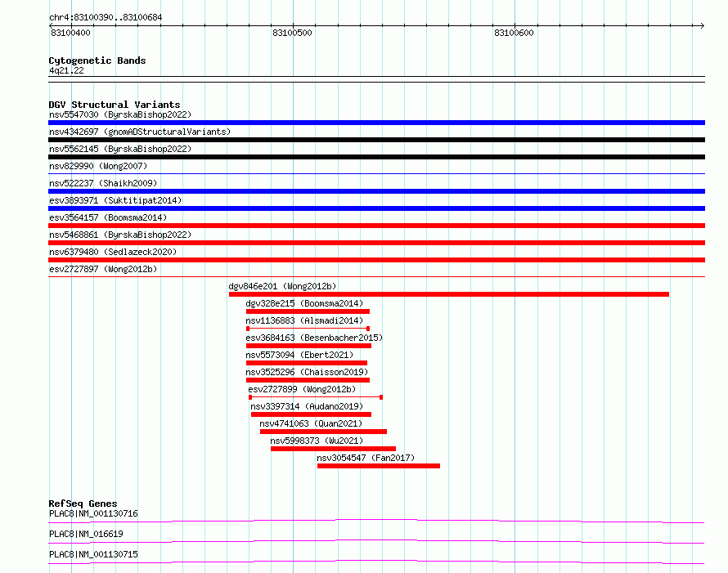
Task: Click the 83100600 ruler position label
Action: point(514,33)
